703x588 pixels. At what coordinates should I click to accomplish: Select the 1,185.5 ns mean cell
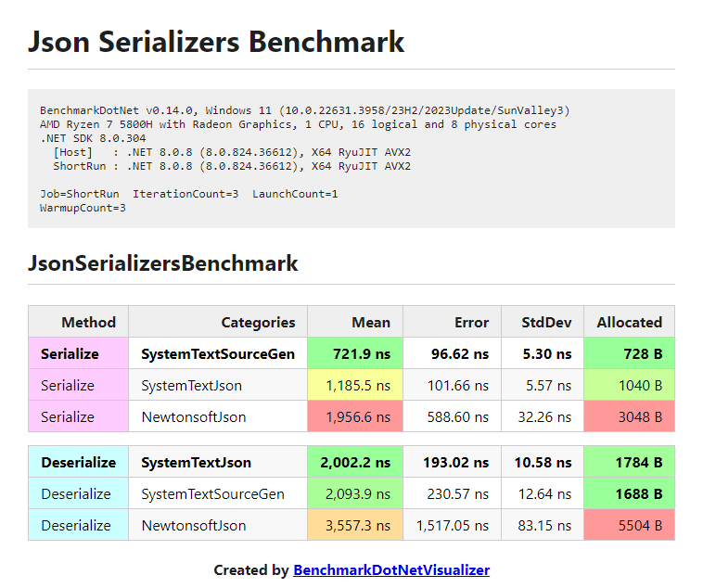(355, 385)
